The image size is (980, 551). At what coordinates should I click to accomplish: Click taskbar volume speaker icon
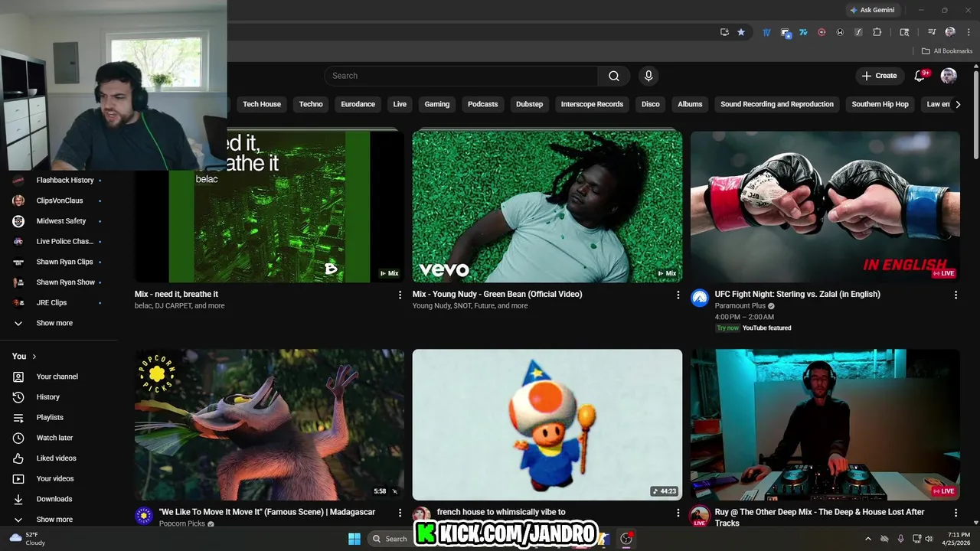929,539
